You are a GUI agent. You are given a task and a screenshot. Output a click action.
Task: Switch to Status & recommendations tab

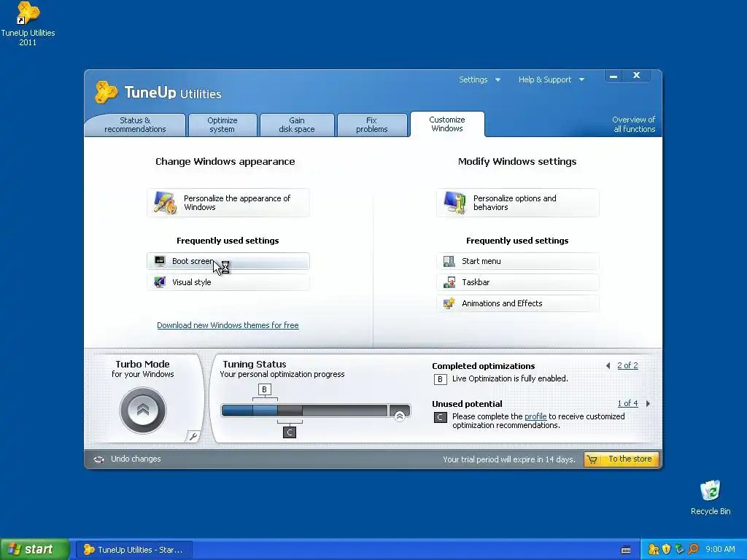click(x=135, y=125)
